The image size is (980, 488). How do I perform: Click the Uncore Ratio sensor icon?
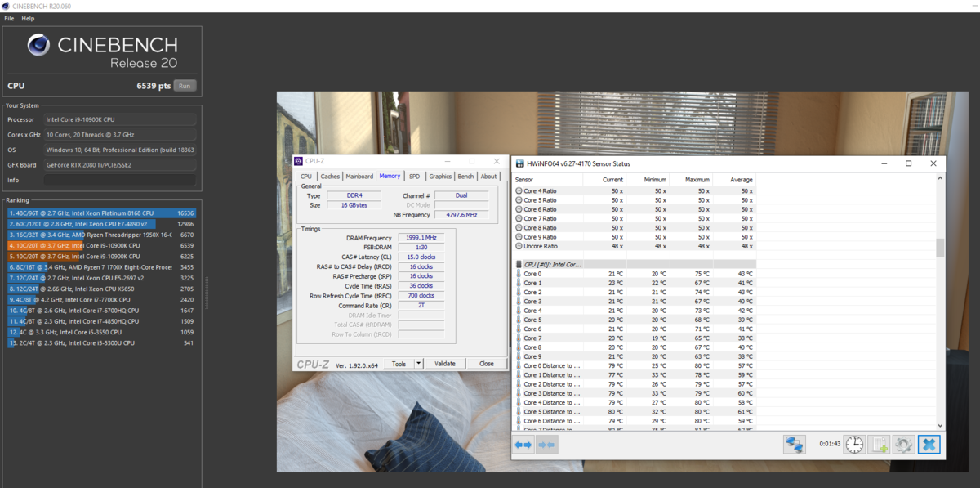[x=519, y=246]
